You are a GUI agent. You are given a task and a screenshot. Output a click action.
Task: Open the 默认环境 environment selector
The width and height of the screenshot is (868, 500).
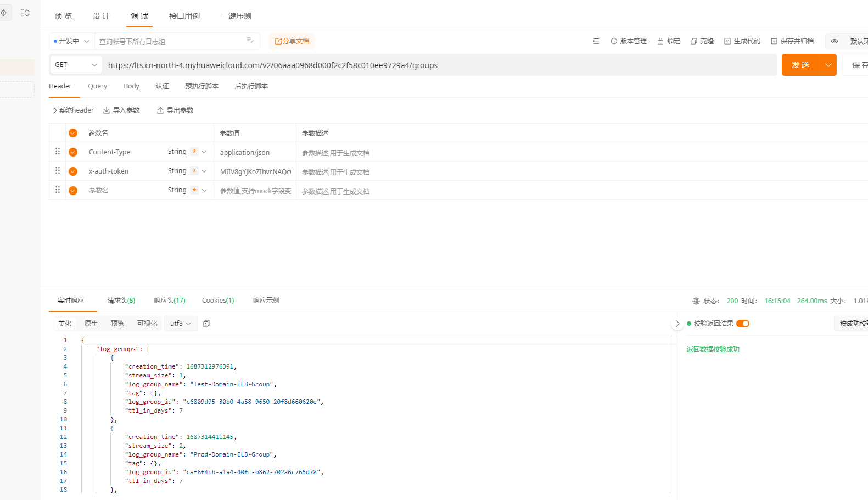[858, 41]
